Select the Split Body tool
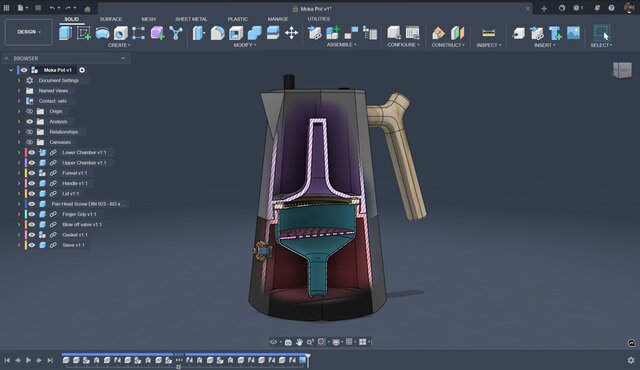640x370 pixels. [273, 33]
